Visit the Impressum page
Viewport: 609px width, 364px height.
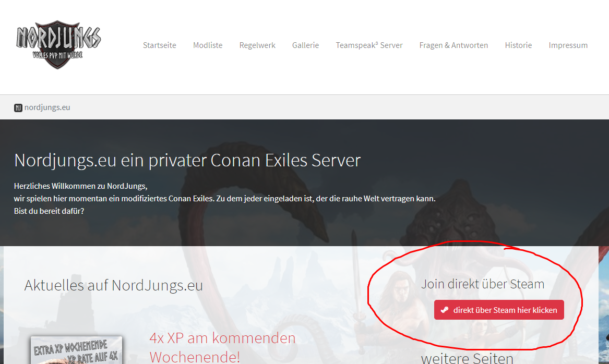[568, 45]
